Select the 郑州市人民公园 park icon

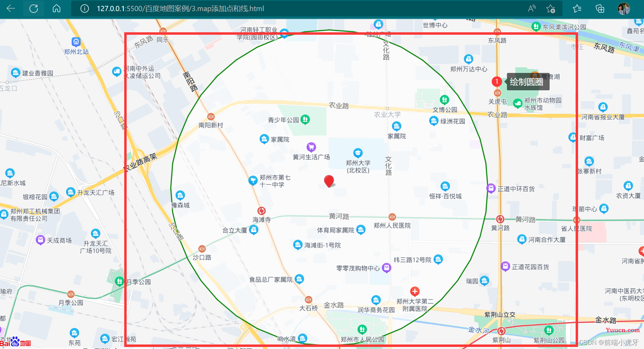point(362,329)
